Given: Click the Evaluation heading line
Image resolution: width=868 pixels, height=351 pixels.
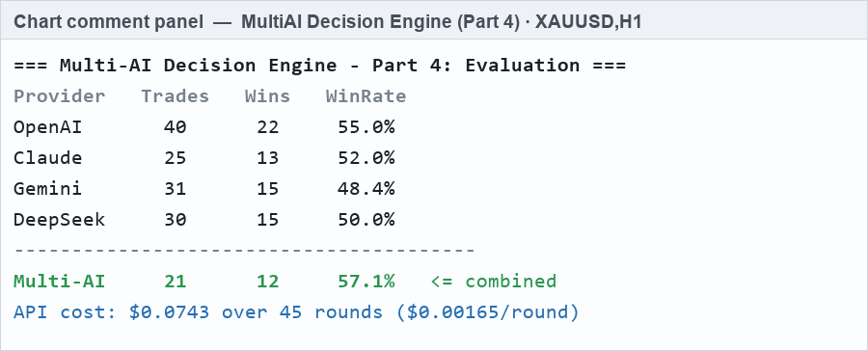Looking at the screenshot, I should [x=319, y=66].
